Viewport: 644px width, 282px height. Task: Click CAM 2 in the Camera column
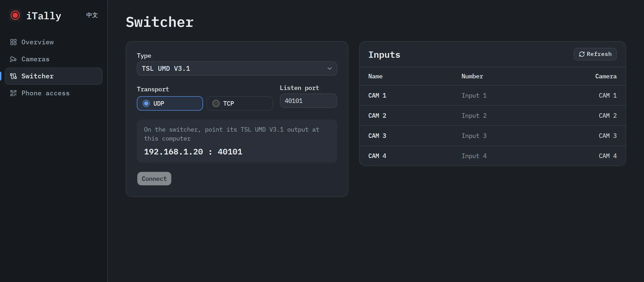click(x=608, y=116)
